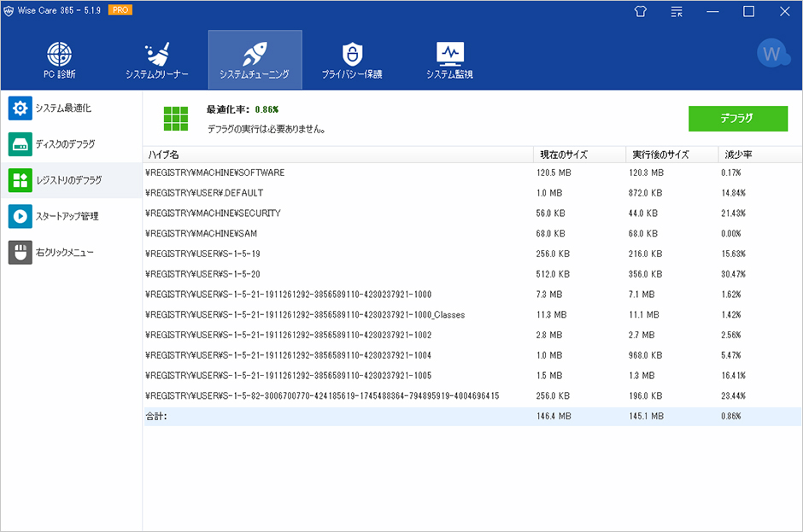Click デフラグの実行は必要ありません message
This screenshot has width=803, height=532.
pos(267,129)
